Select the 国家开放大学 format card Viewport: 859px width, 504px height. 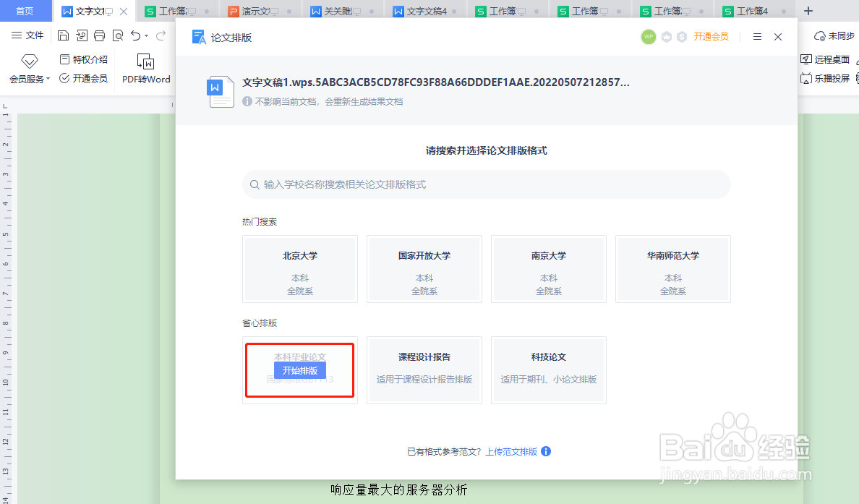[x=424, y=269]
